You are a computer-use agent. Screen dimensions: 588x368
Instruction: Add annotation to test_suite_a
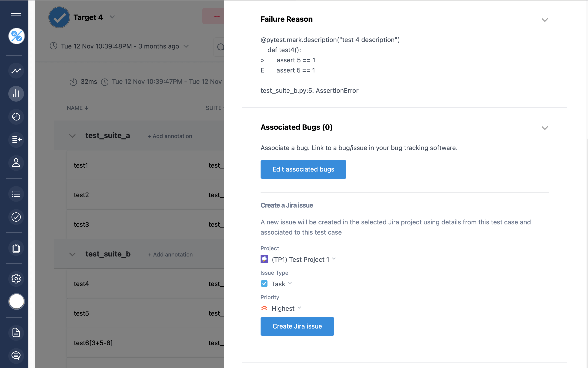pos(170,136)
